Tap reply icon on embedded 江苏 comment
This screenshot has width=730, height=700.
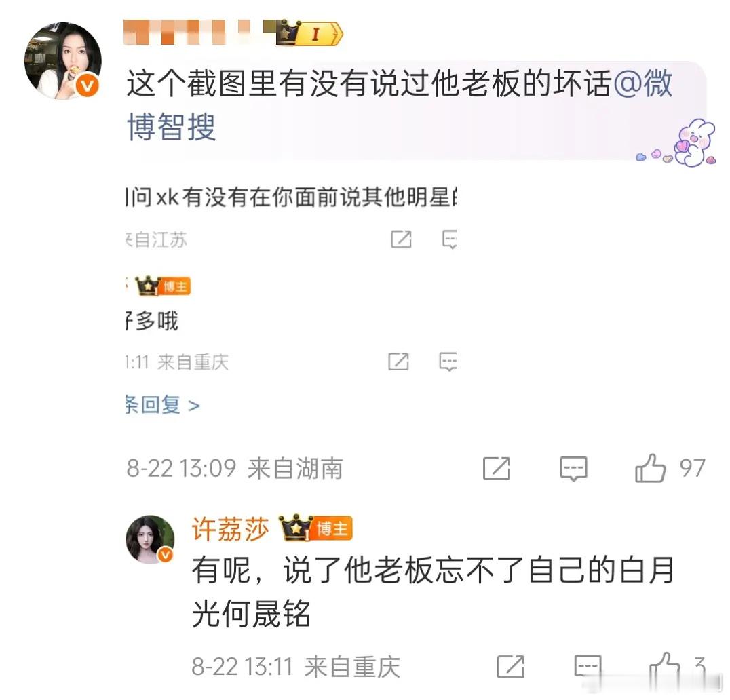[449, 239]
